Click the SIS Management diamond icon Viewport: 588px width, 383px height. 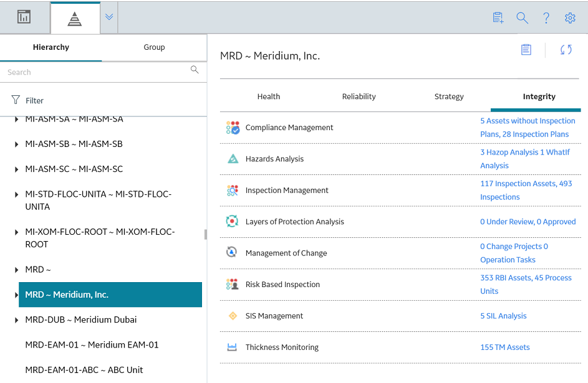[x=233, y=316]
